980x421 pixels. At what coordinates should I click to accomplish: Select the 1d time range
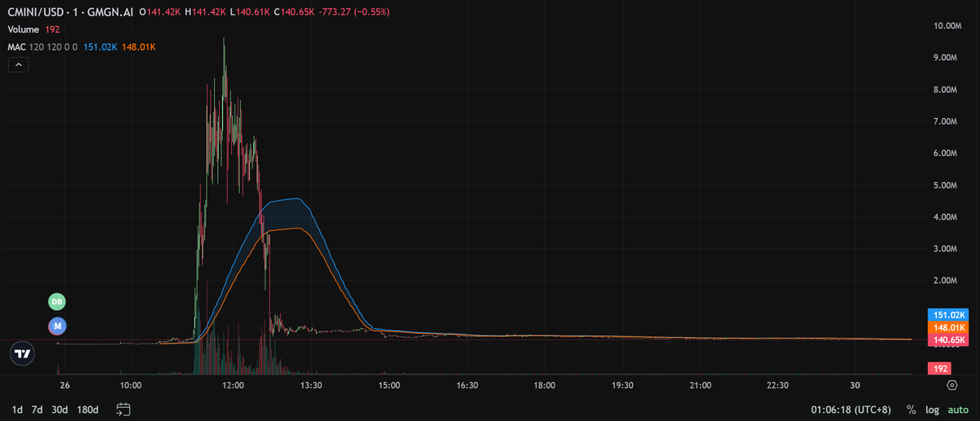click(17, 410)
